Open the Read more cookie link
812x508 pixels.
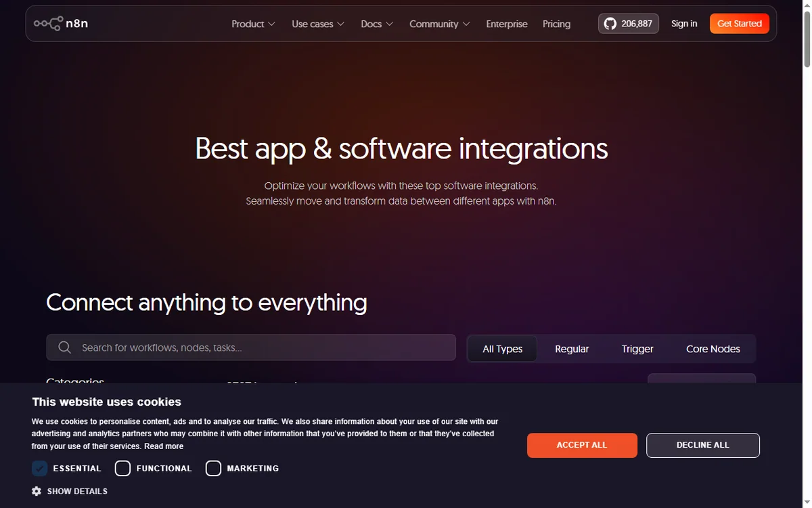coord(164,446)
